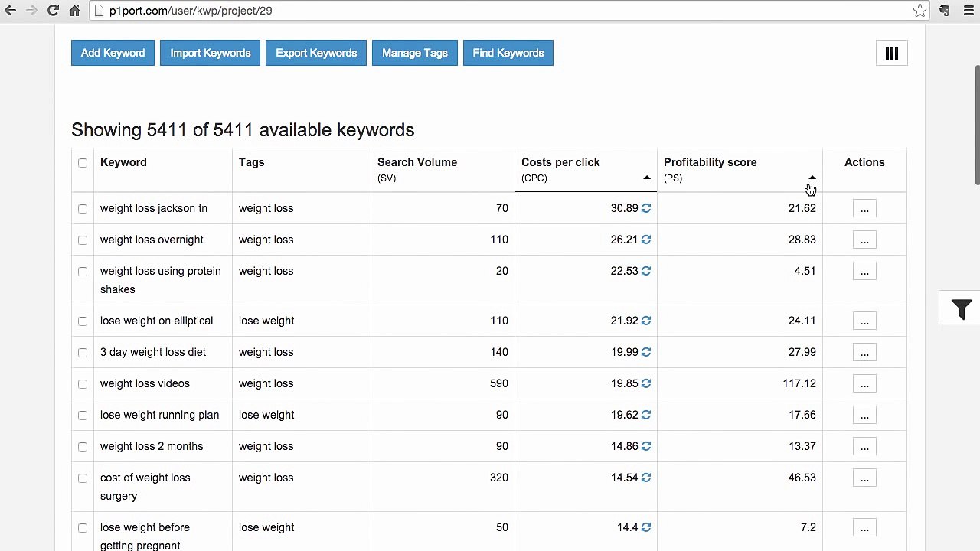Go to browser home page
Screen dimensions: 980x551
[x=74, y=11]
